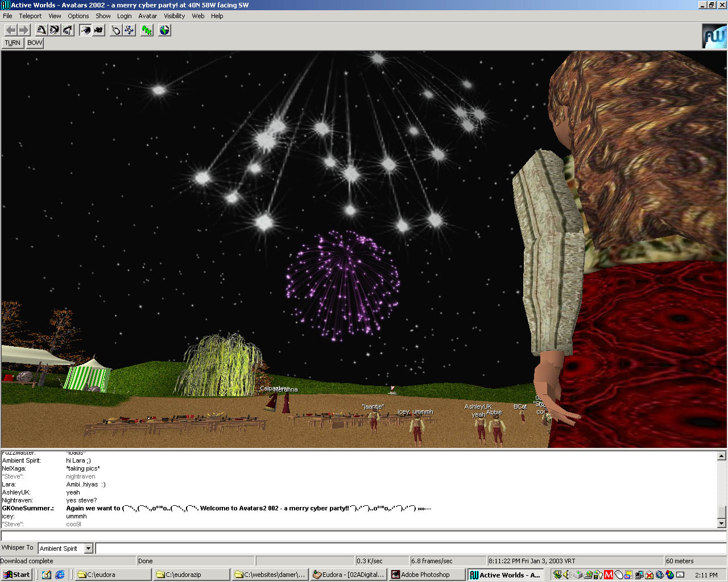Expand the Whisper To recipient dropdown
Viewport: 728px width, 582px height.
click(x=88, y=548)
